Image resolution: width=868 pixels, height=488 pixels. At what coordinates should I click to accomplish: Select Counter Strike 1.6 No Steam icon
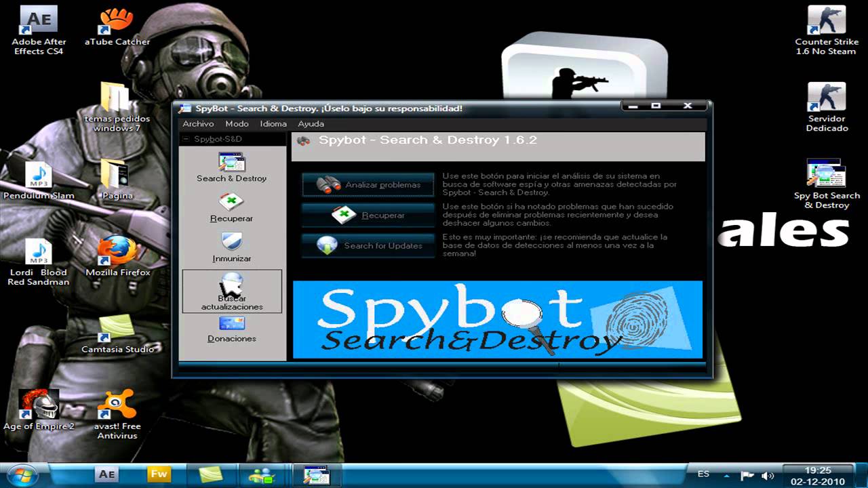tap(827, 30)
